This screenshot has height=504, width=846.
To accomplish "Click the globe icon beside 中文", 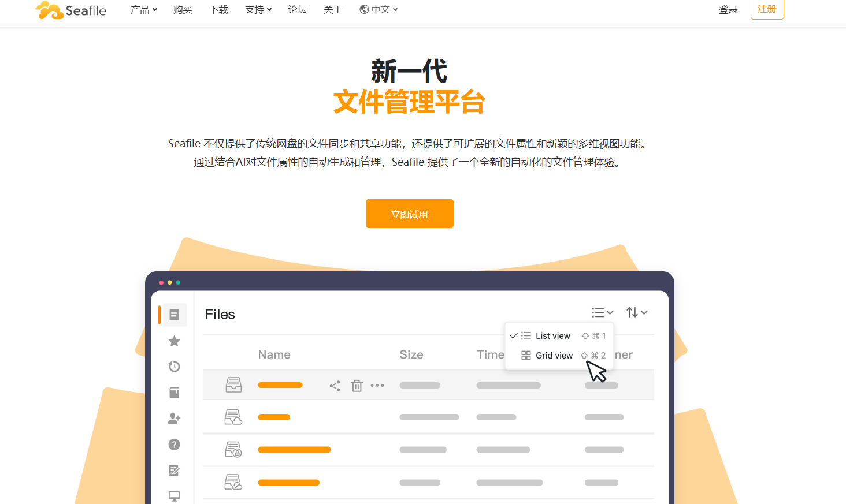I will click(x=364, y=9).
